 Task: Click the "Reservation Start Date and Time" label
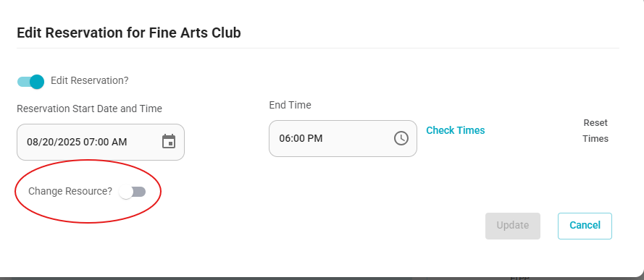click(x=90, y=109)
